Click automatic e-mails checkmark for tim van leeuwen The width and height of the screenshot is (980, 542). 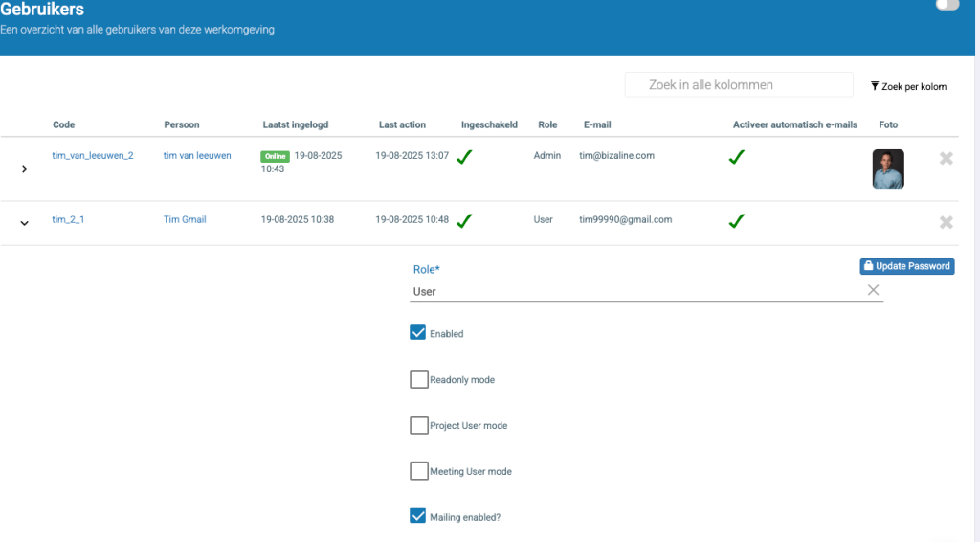(736, 158)
